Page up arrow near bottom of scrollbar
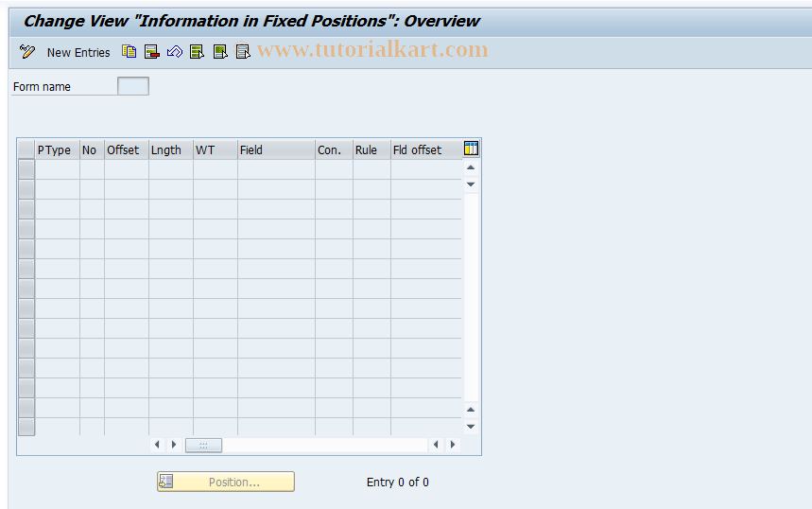This screenshot has height=509, width=812. click(x=471, y=410)
